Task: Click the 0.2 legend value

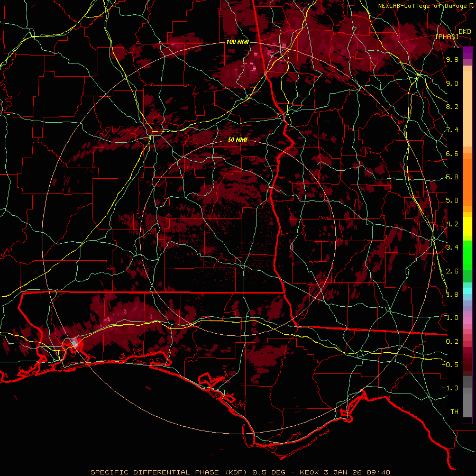Action: click(x=452, y=342)
